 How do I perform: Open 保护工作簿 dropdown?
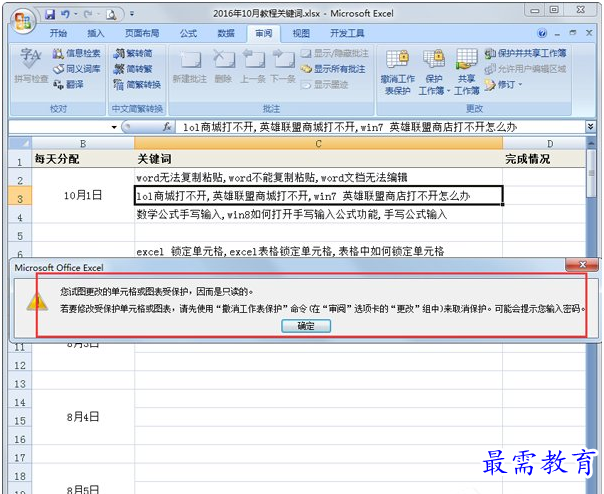434,72
